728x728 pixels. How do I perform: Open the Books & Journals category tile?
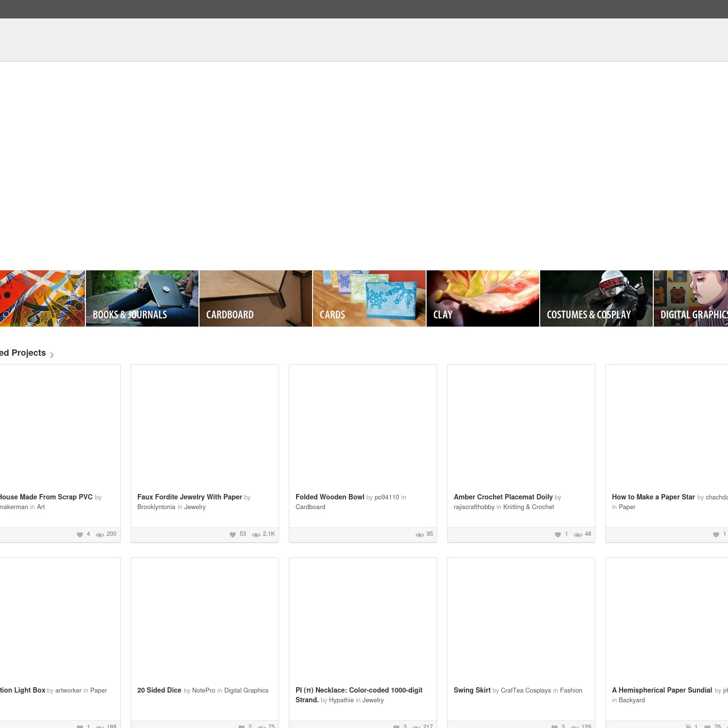pyautogui.click(x=142, y=298)
